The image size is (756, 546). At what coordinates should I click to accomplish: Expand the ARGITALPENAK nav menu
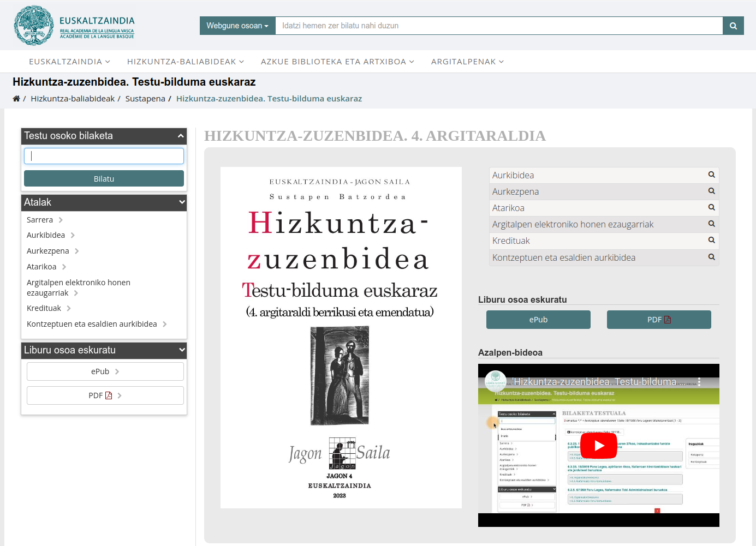click(467, 62)
